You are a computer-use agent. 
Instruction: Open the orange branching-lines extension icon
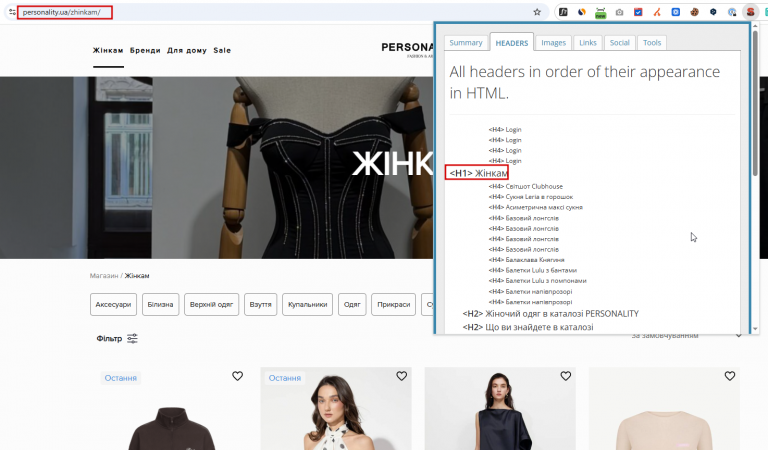pos(657,12)
